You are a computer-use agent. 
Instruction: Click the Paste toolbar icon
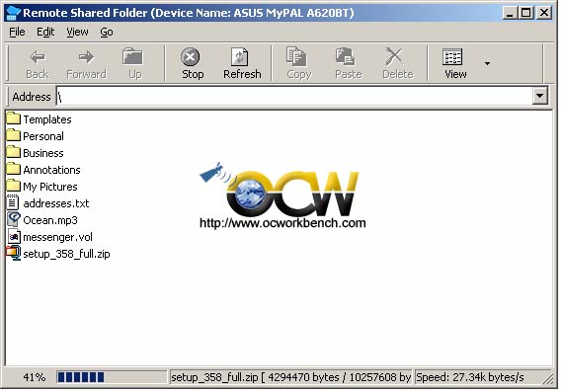(x=346, y=57)
